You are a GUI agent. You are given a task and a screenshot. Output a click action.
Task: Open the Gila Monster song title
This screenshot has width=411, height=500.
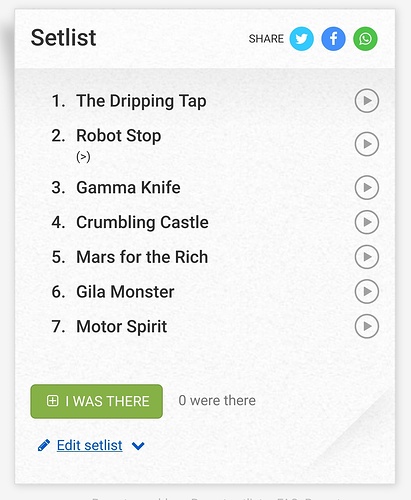(125, 292)
